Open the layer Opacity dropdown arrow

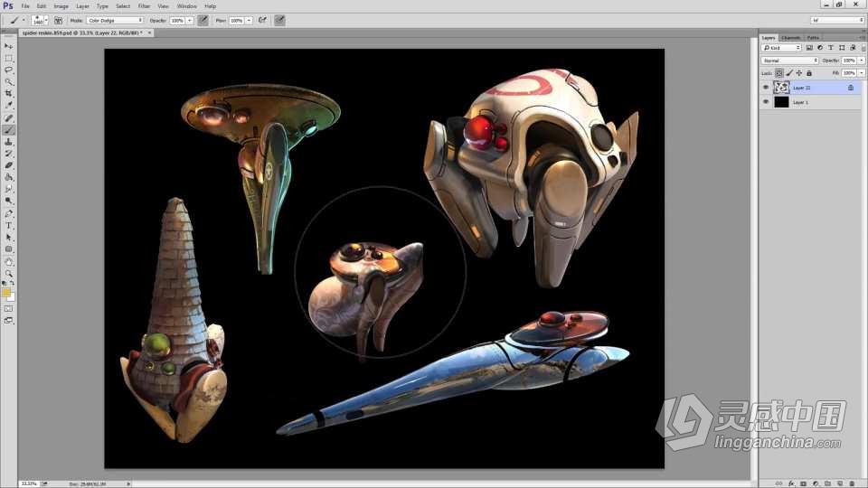(x=861, y=61)
